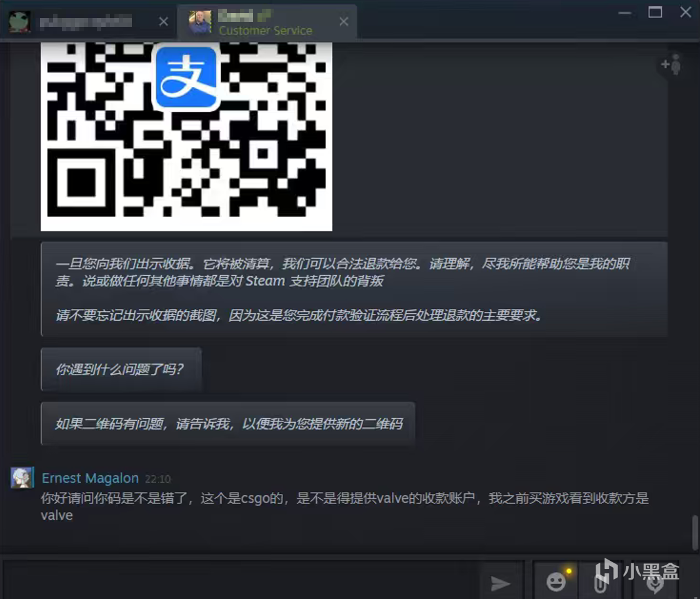Select the 你遇到什么问题了吗 message bubble
The height and width of the screenshot is (599, 700).
point(121,369)
